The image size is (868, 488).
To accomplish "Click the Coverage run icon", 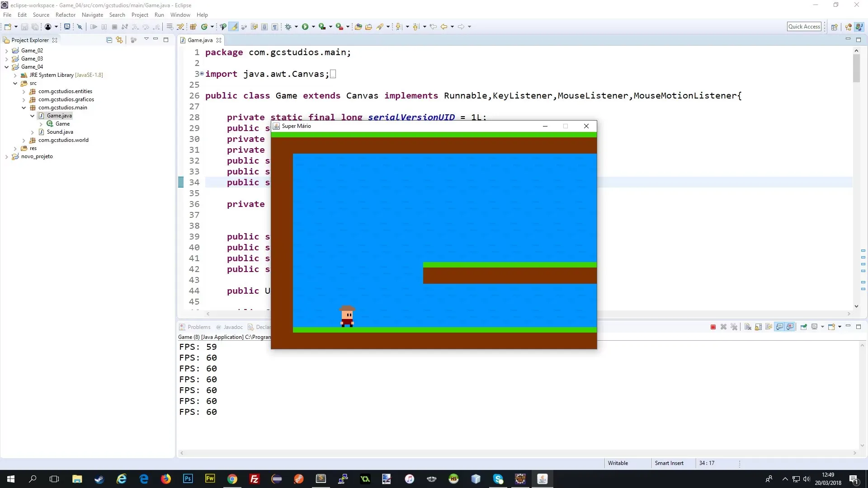I will [x=322, y=27].
